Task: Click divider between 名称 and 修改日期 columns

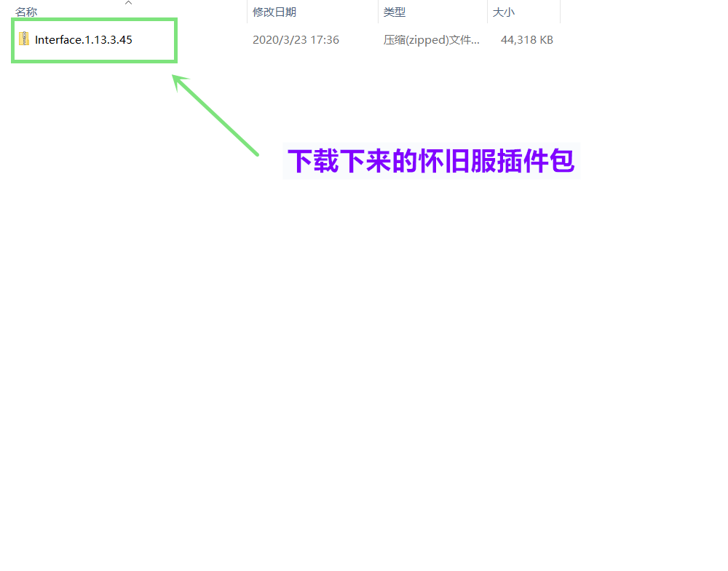Action: [x=247, y=12]
